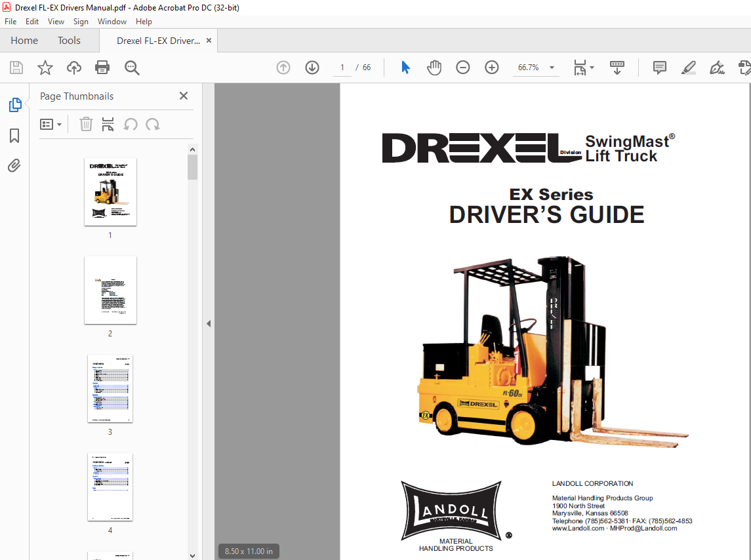Viewport: 751px width, 560px height.
Task: Click the fit page scrolling icon
Action: pyautogui.click(x=580, y=68)
